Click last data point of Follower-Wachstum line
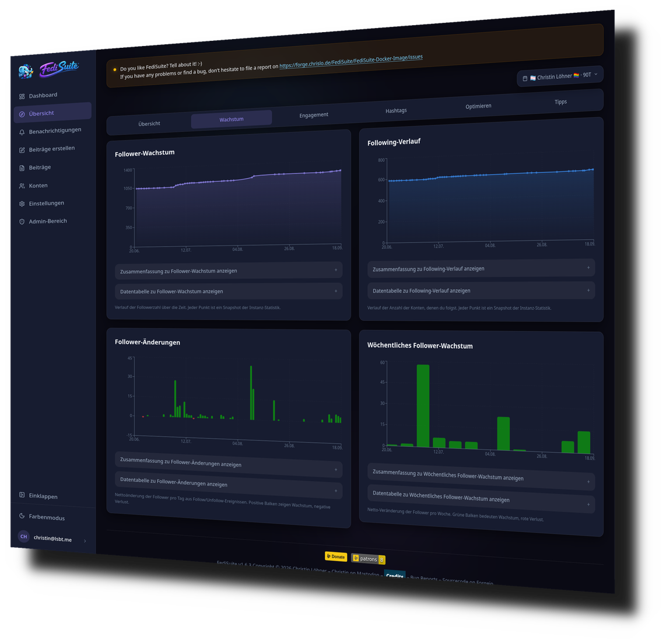The width and height of the screenshot is (666, 644). pos(340,170)
